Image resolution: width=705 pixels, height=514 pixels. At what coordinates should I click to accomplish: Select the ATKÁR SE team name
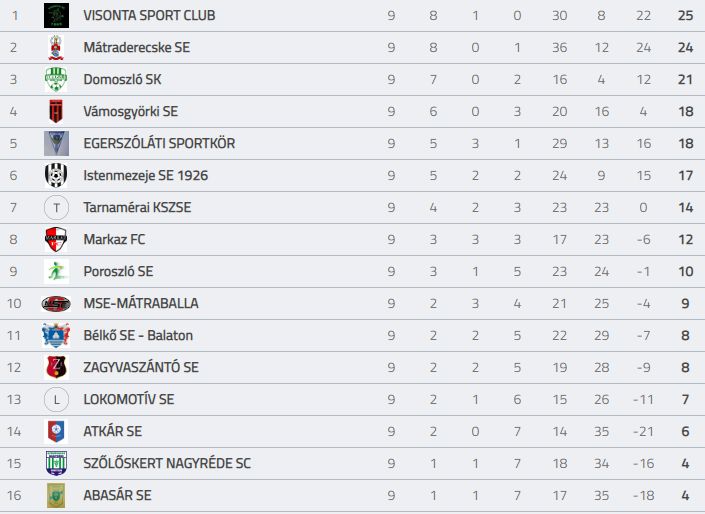(x=112, y=431)
